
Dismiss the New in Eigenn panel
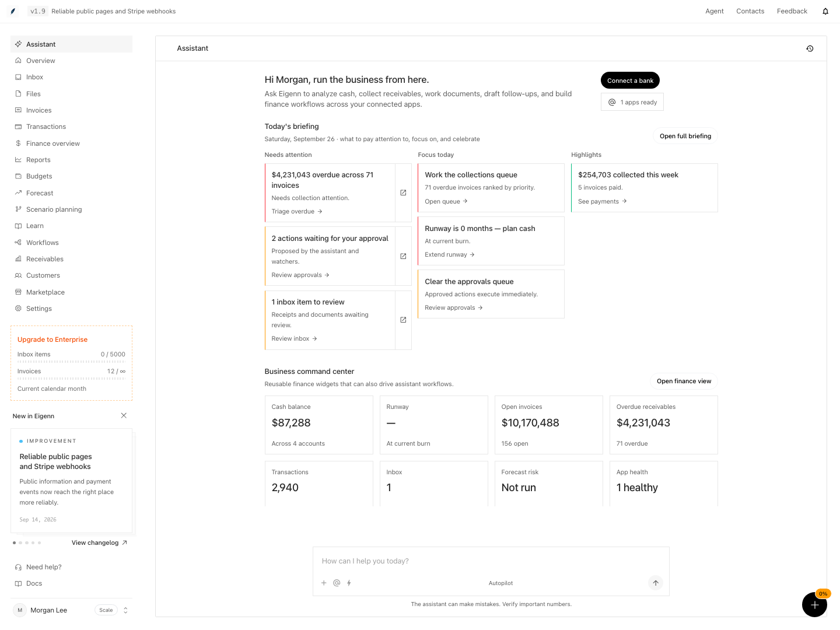coord(124,415)
